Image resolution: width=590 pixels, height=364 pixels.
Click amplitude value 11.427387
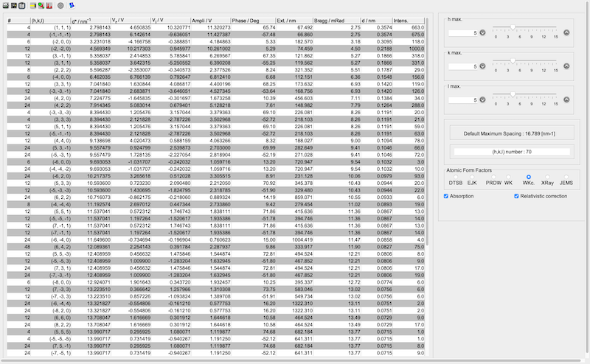[x=218, y=35]
